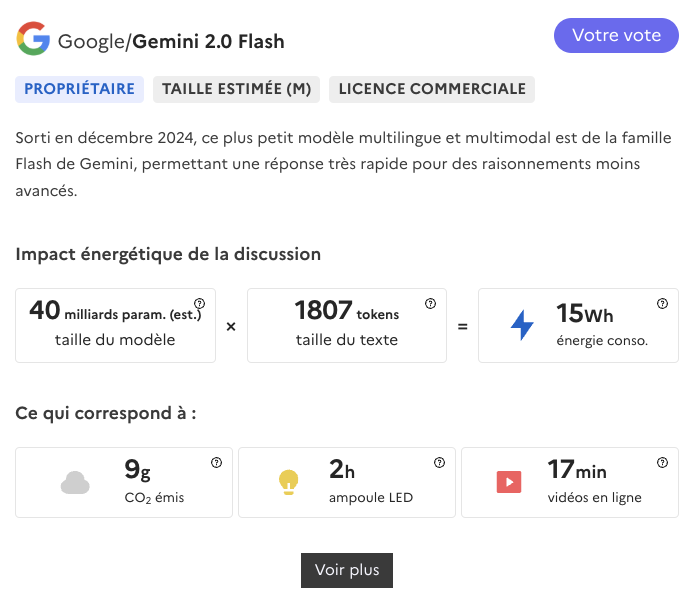Click help icon on vidéos en ligne card
The image size is (698, 602).
click(662, 463)
